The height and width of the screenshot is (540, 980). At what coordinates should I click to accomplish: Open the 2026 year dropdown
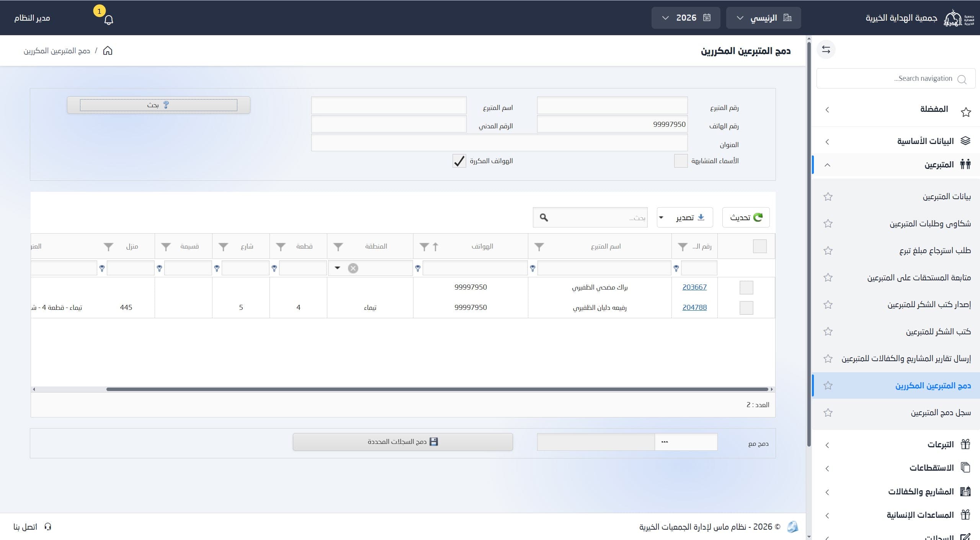[686, 18]
